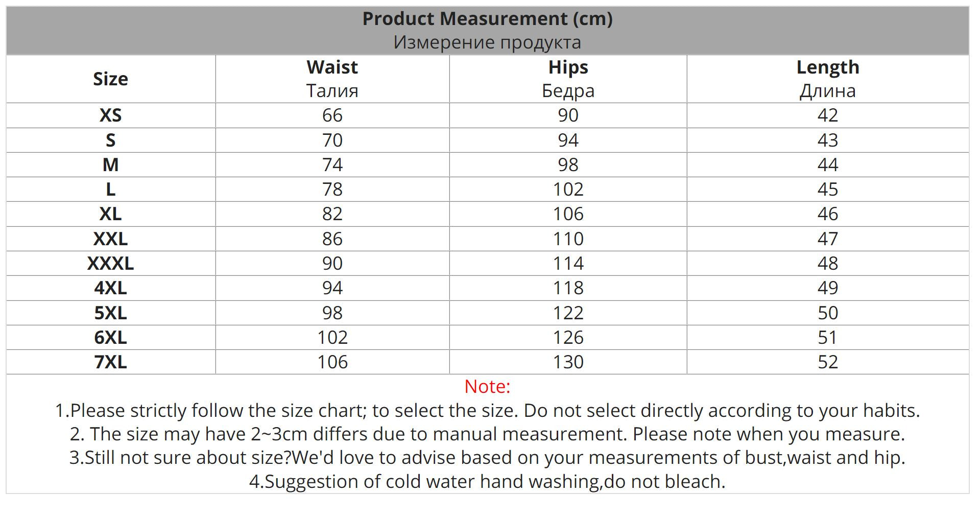The width and height of the screenshot is (980, 517).
Task: Click hips value 130 for 7XL
Action: point(568,362)
